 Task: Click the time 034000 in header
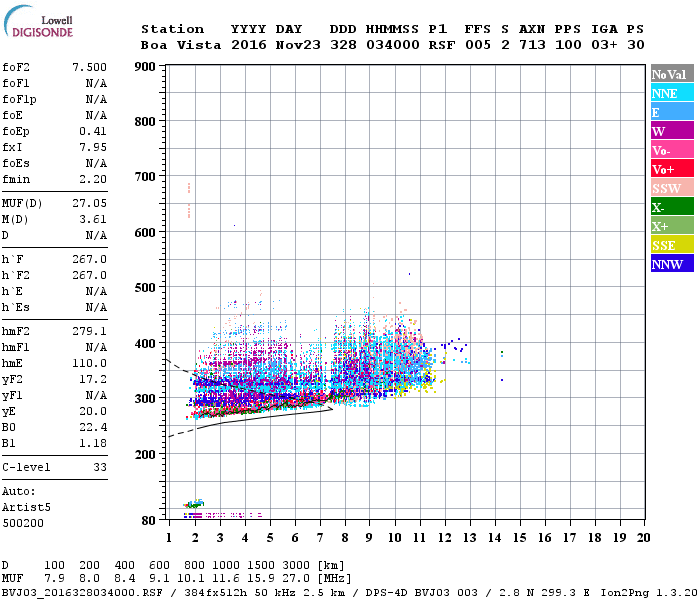(392, 45)
